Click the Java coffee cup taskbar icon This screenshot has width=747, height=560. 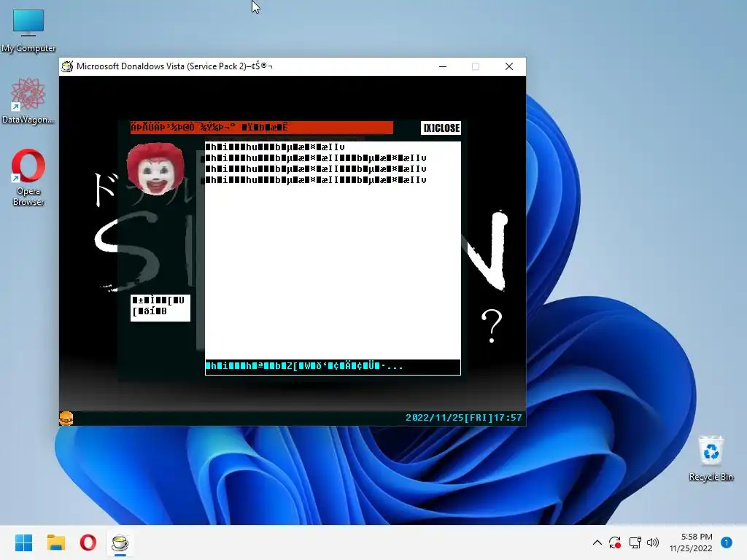click(x=120, y=542)
